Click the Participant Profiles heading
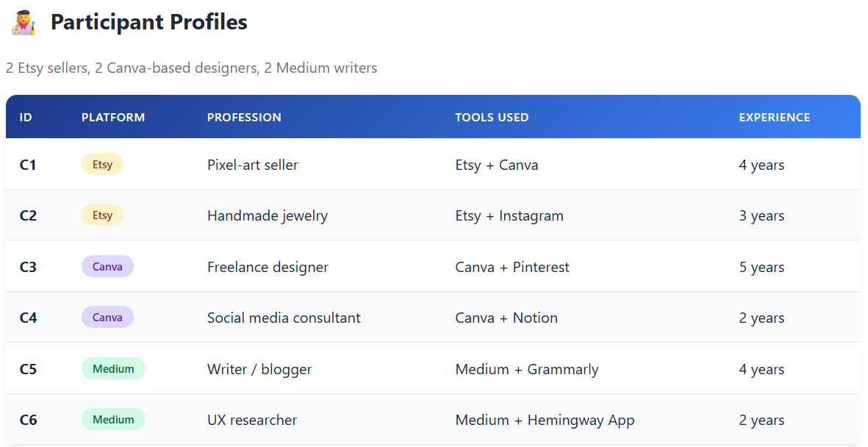 click(x=148, y=22)
